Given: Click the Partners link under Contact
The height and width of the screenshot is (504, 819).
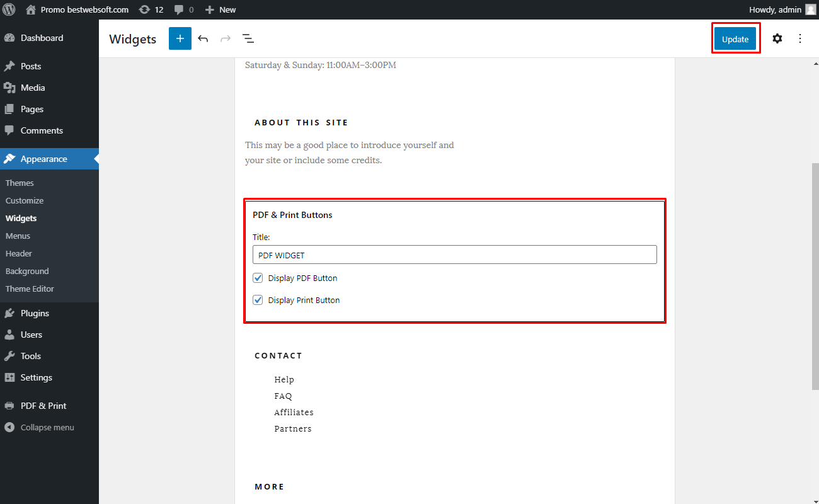Looking at the screenshot, I should 293,428.
